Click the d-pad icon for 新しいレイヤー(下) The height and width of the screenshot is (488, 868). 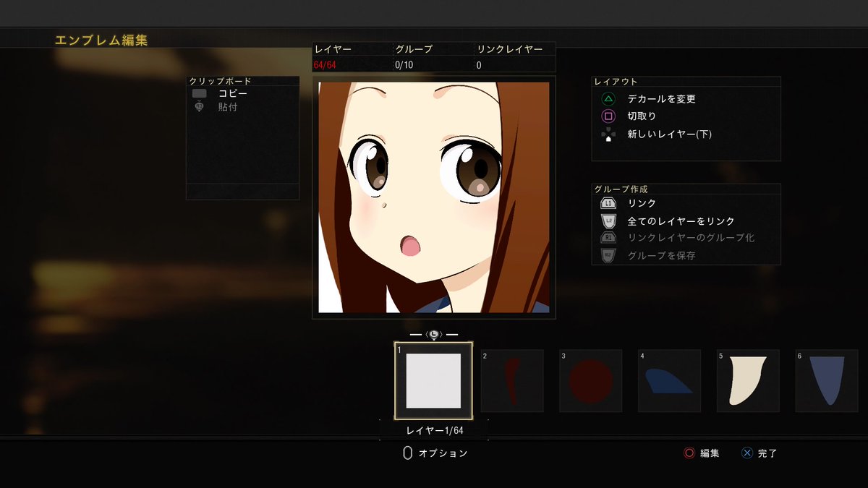[608, 134]
